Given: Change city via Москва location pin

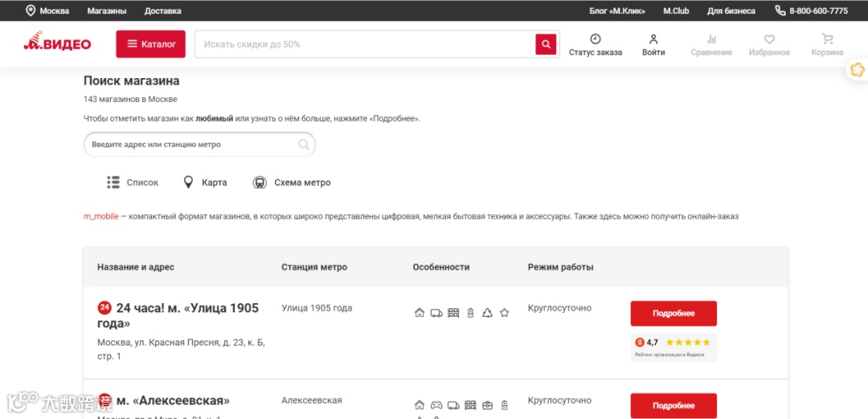Looking at the screenshot, I should [x=31, y=10].
